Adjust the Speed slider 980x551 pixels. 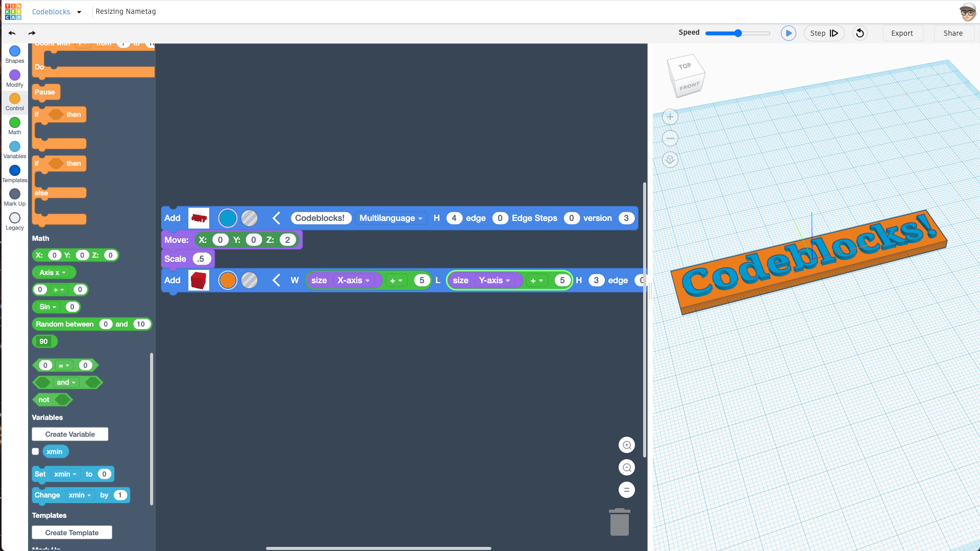[x=737, y=33]
